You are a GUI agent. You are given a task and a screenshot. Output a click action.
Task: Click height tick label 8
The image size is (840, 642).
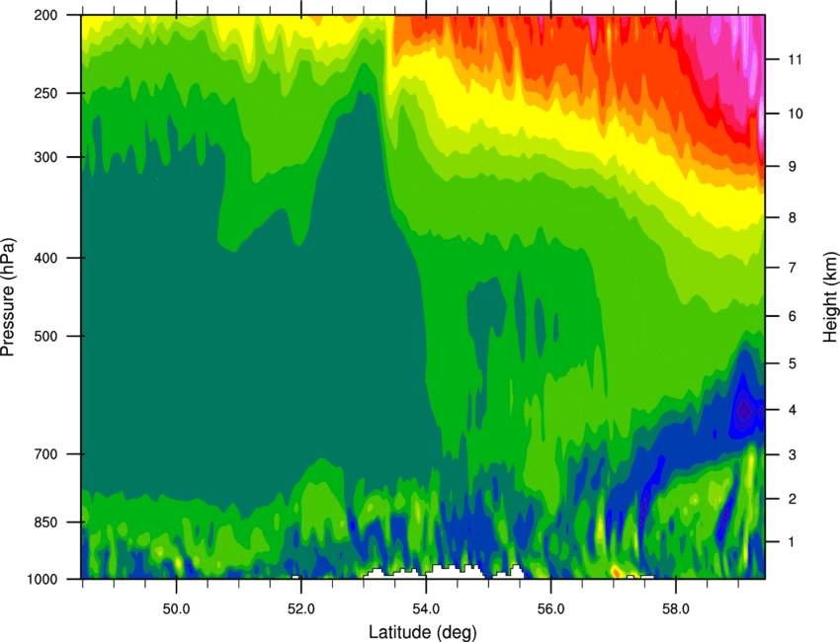792,217
